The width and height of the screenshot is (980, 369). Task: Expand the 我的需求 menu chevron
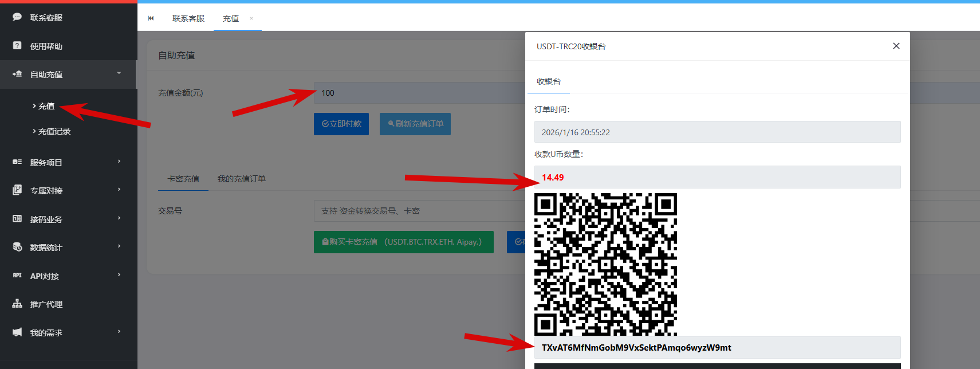tap(119, 332)
